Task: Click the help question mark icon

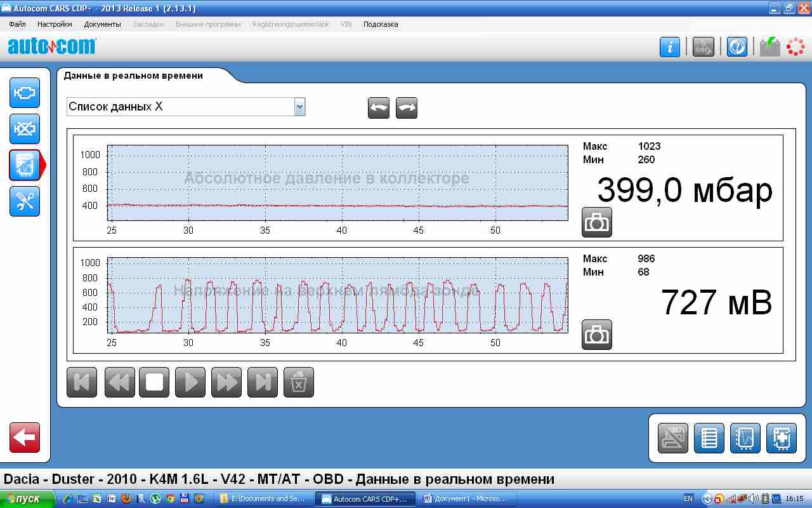Action: [x=737, y=47]
